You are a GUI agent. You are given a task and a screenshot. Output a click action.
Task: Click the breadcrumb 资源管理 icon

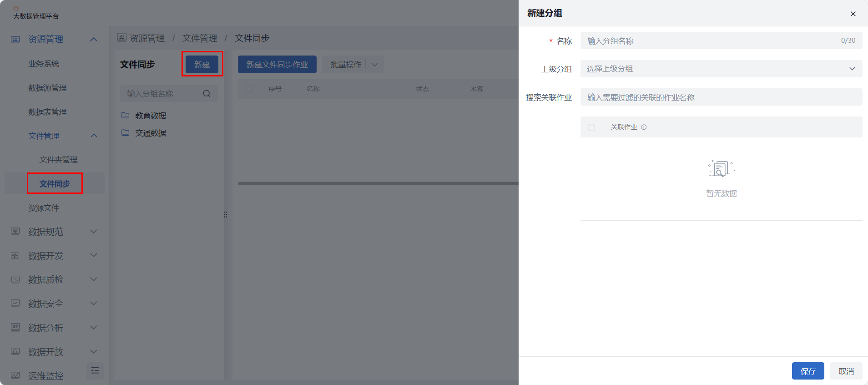(x=121, y=38)
